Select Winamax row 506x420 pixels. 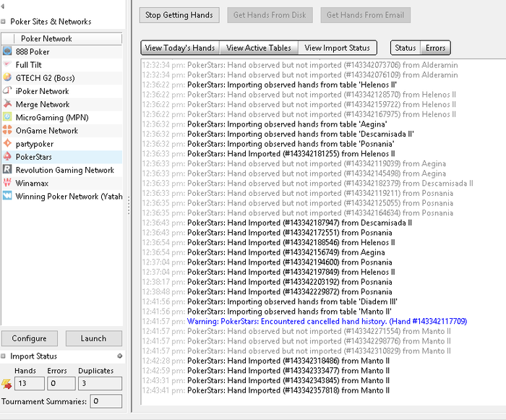click(62, 183)
